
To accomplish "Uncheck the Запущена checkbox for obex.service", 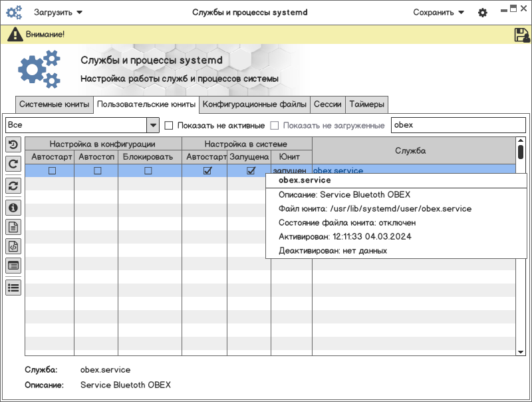I will click(x=251, y=171).
